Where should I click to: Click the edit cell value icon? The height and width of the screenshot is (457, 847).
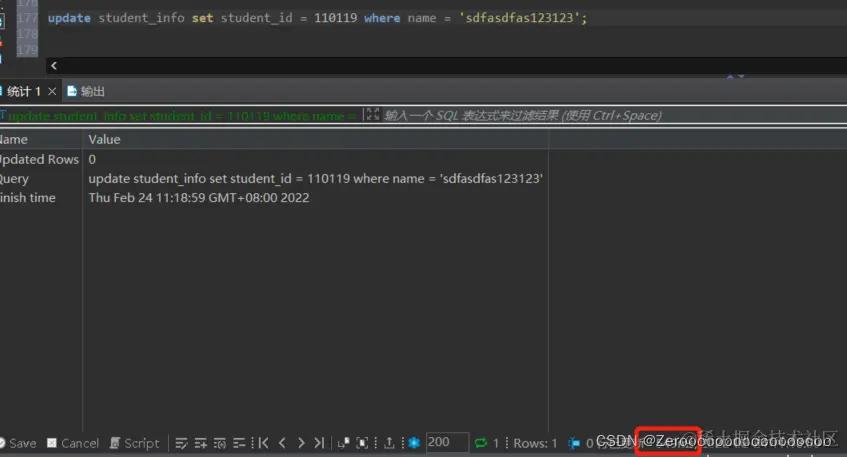click(182, 443)
